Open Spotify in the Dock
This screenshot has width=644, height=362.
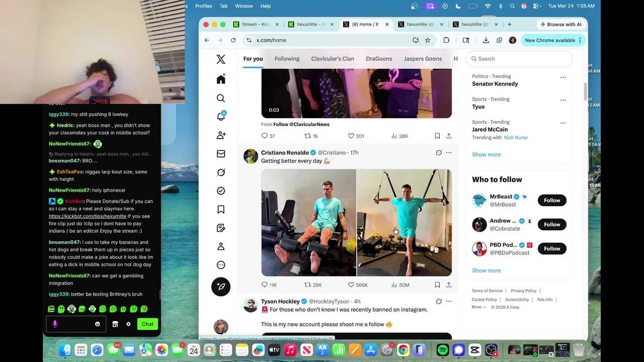[443, 350]
